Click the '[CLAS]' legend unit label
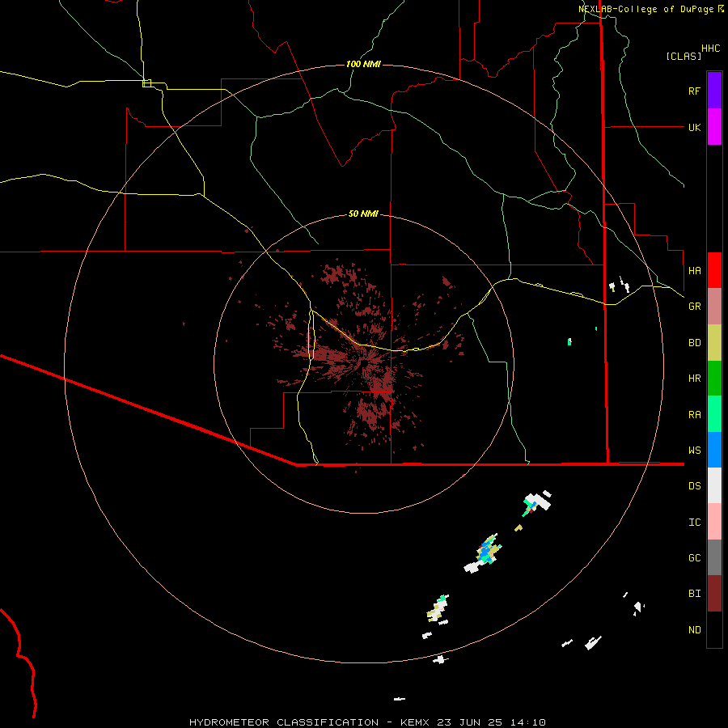 coord(684,56)
